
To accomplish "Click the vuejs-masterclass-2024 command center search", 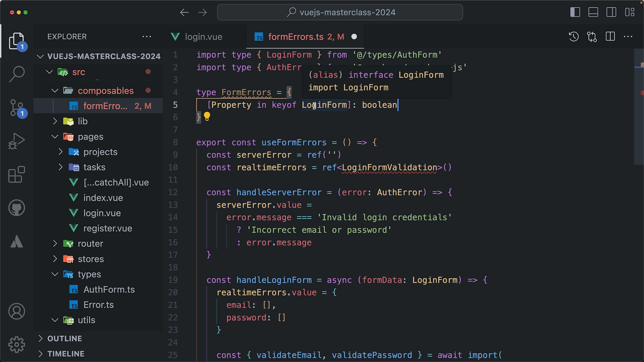I will point(340,12).
